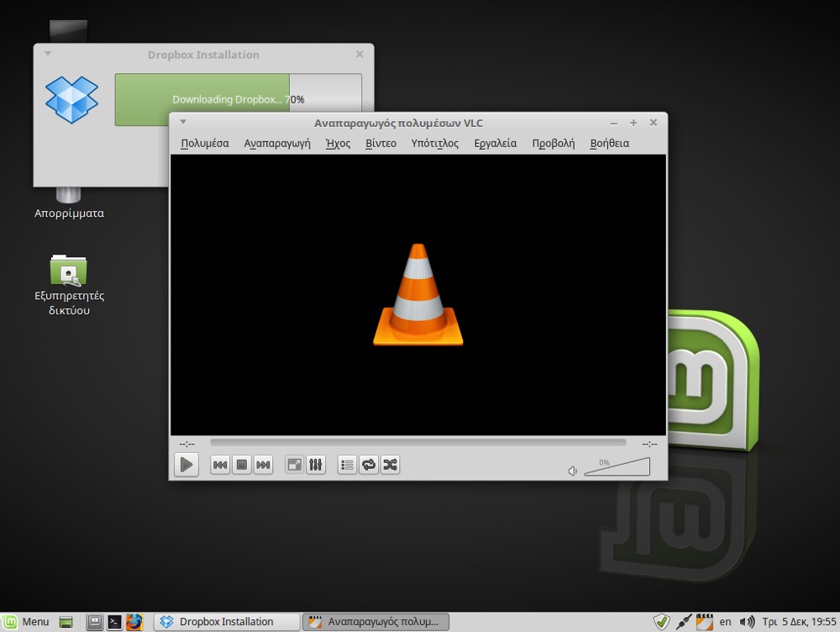Switch to Dropbox Installation in the taskbar
The image size is (840, 632).
[227, 622]
